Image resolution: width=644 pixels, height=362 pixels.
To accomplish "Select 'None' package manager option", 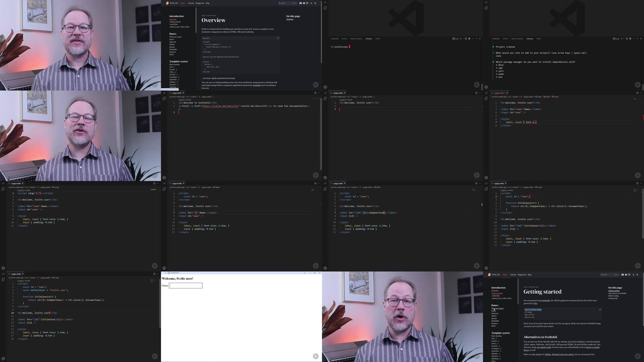I will click(x=500, y=65).
